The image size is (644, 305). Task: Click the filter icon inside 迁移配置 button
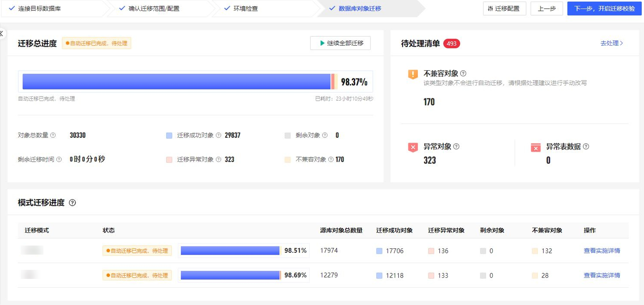click(x=490, y=8)
